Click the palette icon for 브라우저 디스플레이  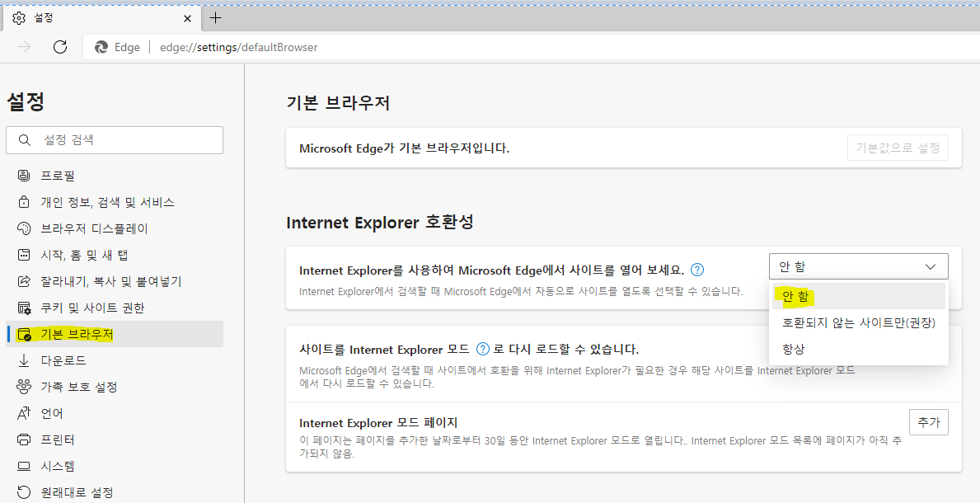[24, 228]
